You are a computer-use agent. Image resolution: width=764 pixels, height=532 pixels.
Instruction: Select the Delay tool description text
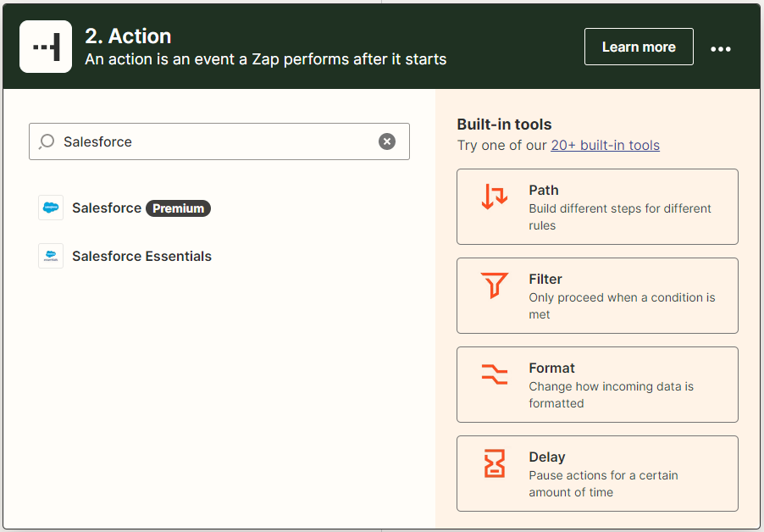click(x=603, y=484)
